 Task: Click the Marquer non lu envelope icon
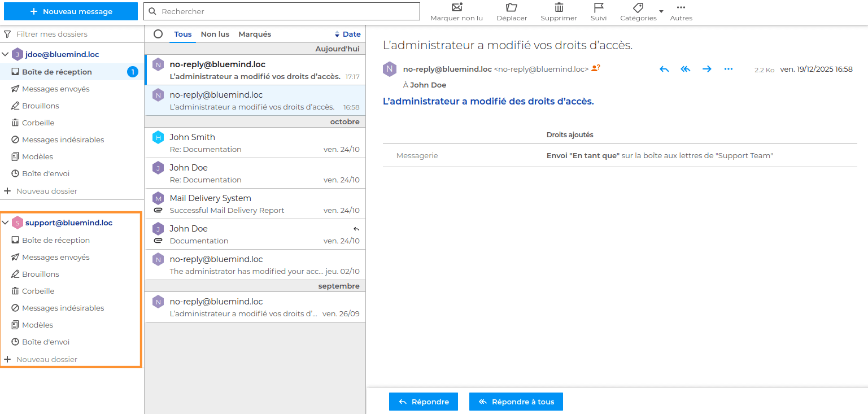(x=457, y=7)
